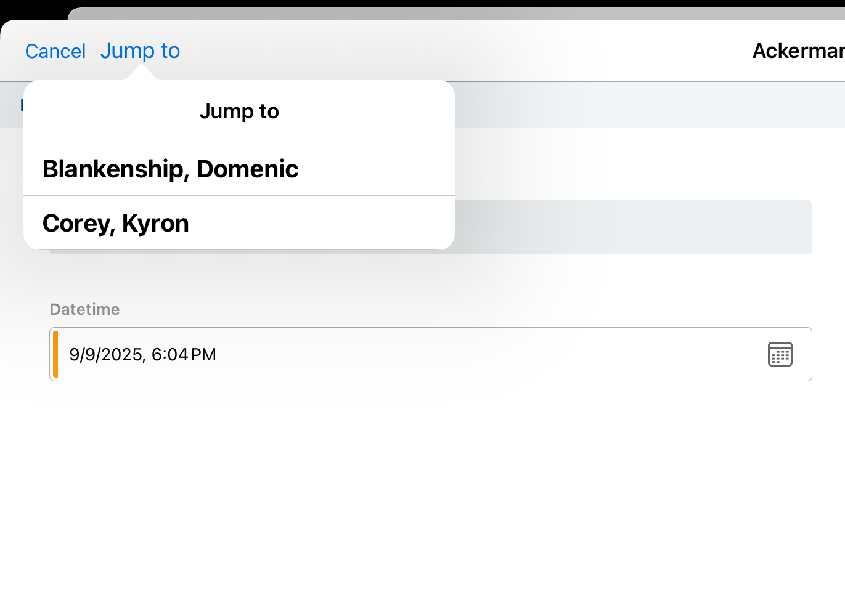Click the orange required marker bar

(x=55, y=354)
